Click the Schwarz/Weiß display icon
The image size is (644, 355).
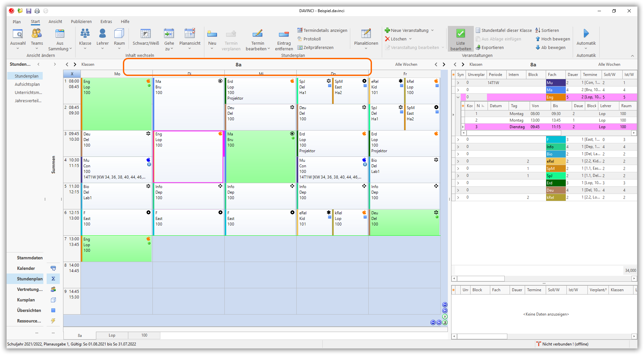(146, 34)
